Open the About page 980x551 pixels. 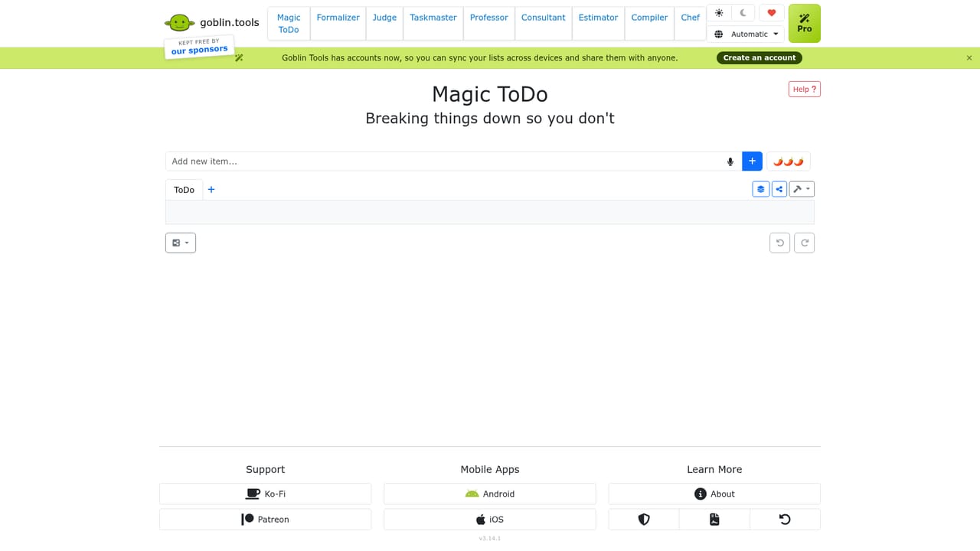click(714, 494)
